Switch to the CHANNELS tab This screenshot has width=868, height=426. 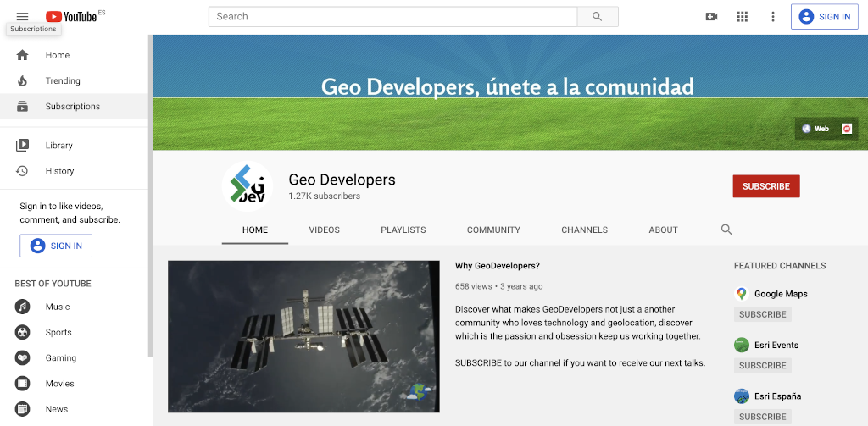pyautogui.click(x=585, y=230)
